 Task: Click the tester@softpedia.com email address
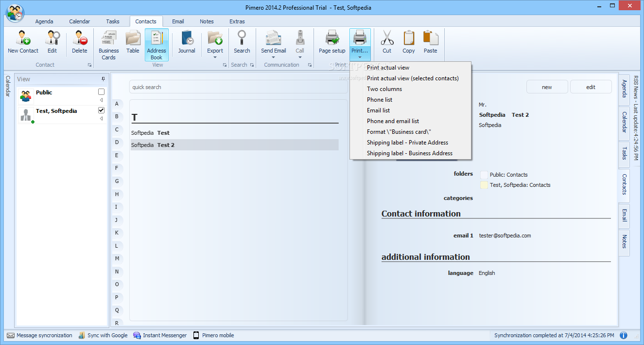pos(505,236)
